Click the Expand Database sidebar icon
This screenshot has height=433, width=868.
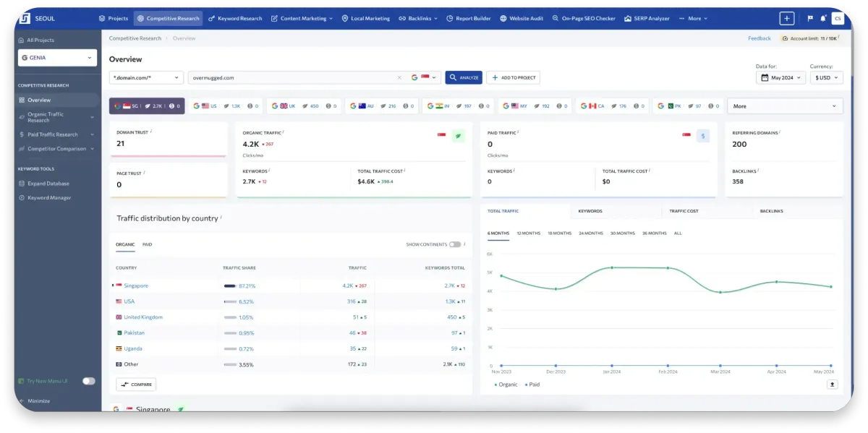point(22,184)
